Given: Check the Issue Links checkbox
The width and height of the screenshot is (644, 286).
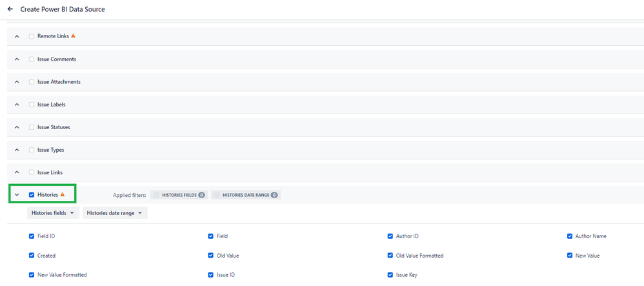Looking at the screenshot, I should pos(32,172).
